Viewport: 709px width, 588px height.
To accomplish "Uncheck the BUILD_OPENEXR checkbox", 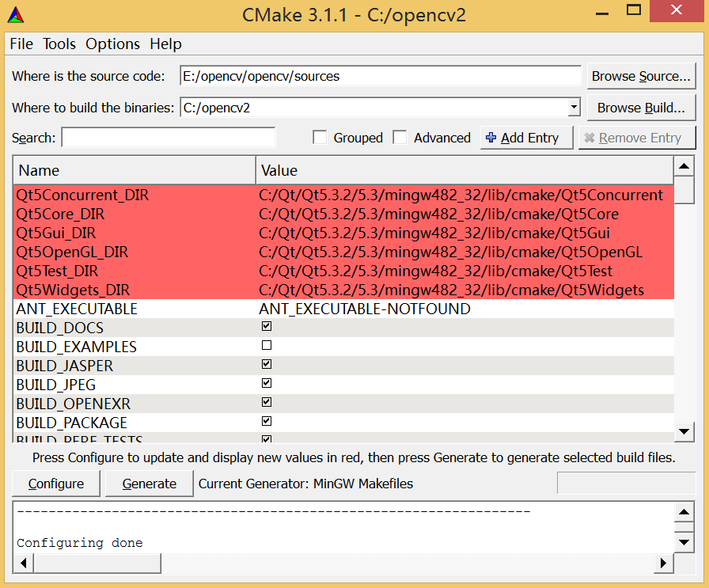I will 267,403.
